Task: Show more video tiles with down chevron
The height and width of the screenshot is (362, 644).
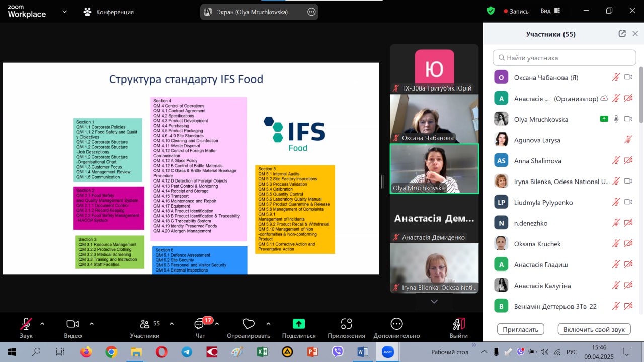Action: pos(434,301)
